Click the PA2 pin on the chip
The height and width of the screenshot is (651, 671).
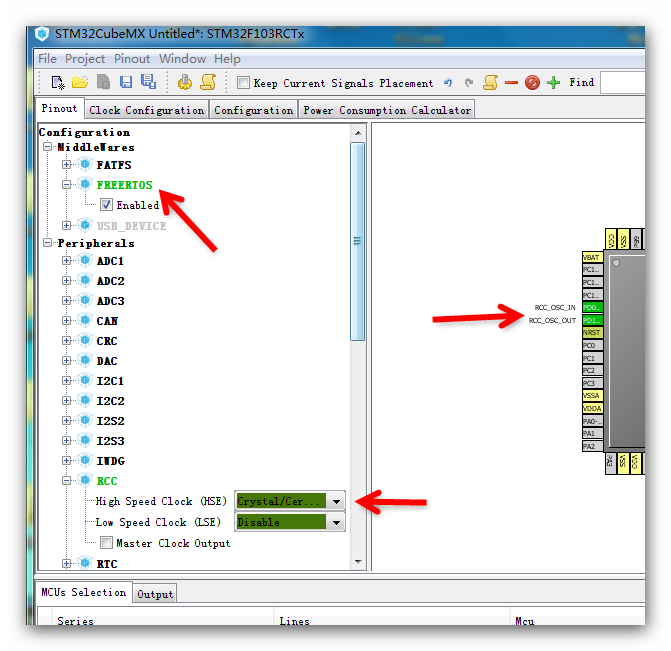(592, 446)
